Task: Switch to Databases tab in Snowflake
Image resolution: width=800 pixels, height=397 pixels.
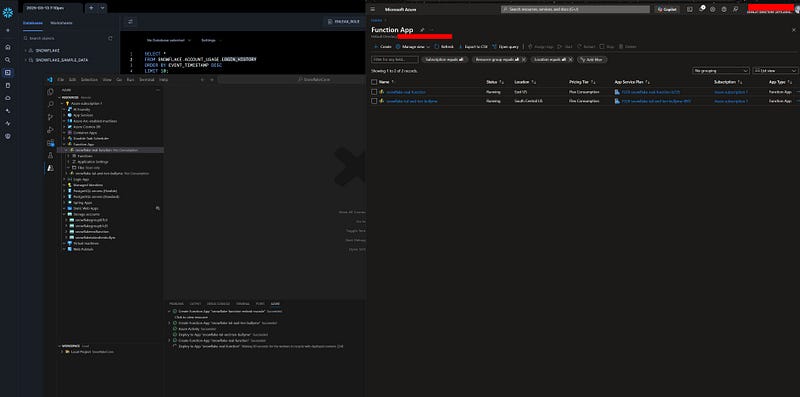Action: [x=33, y=23]
